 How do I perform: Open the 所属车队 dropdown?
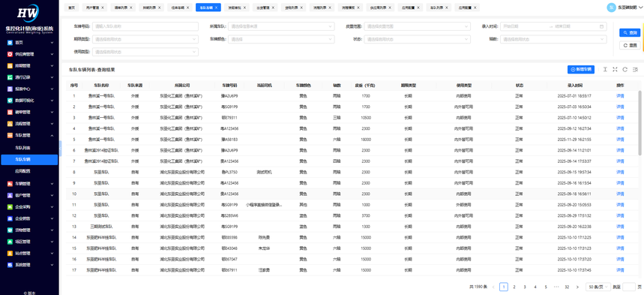pos(281,26)
